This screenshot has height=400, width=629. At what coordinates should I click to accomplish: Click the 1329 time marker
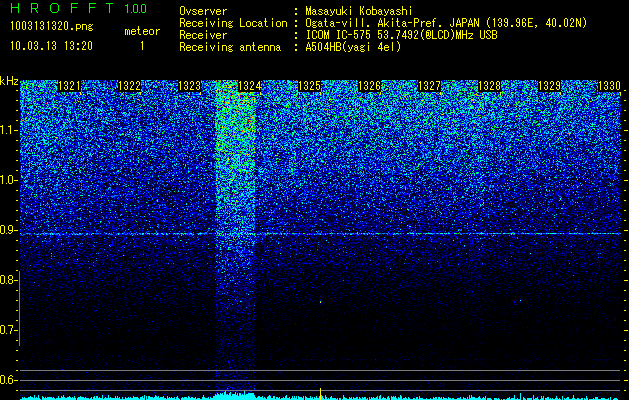[549, 86]
